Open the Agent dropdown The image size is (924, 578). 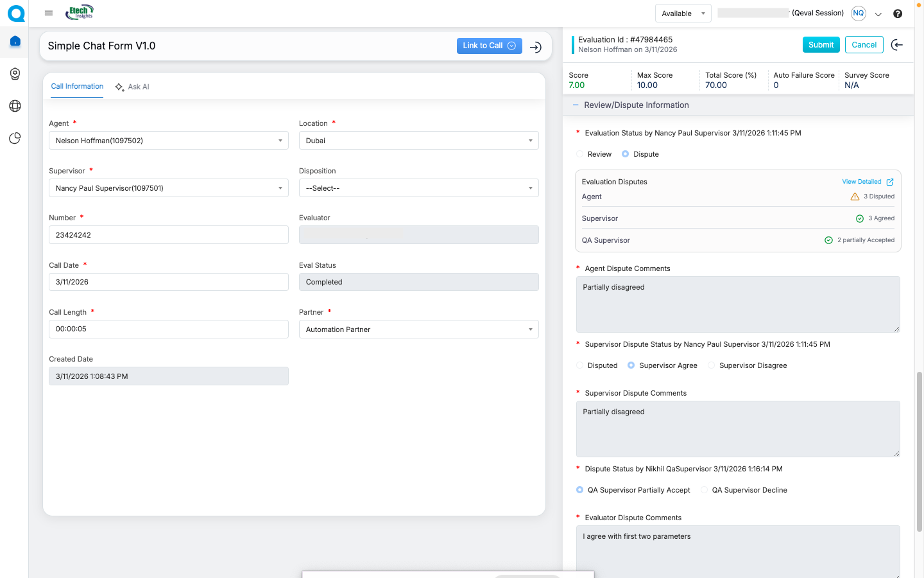tap(168, 141)
